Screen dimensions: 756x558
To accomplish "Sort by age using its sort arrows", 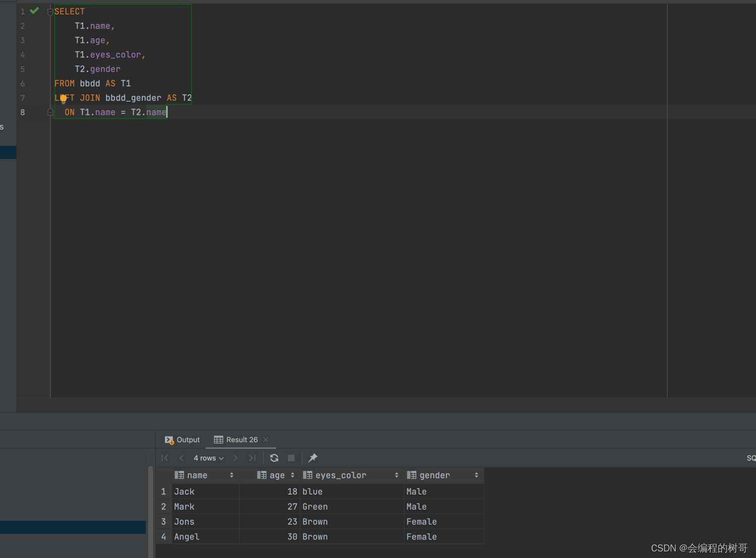I will (292, 475).
